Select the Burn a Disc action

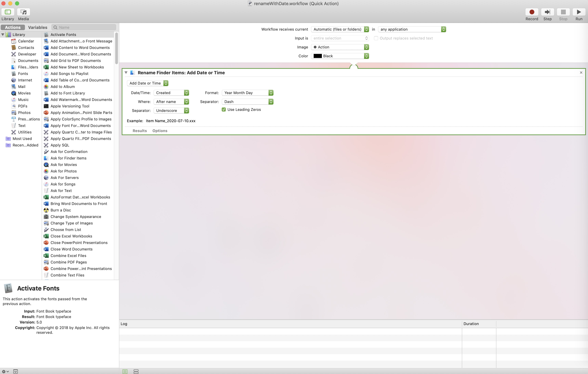point(61,210)
